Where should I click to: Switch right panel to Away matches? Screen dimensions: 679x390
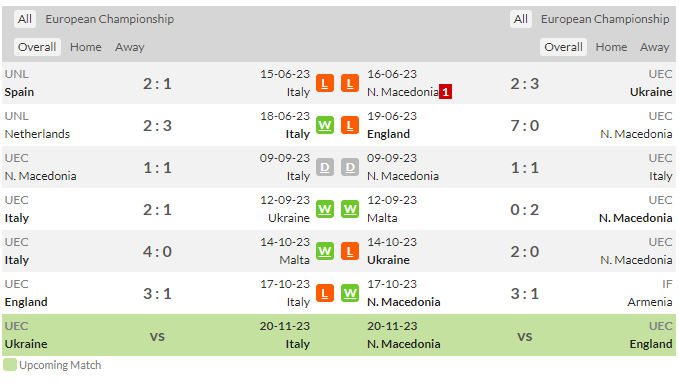(654, 47)
